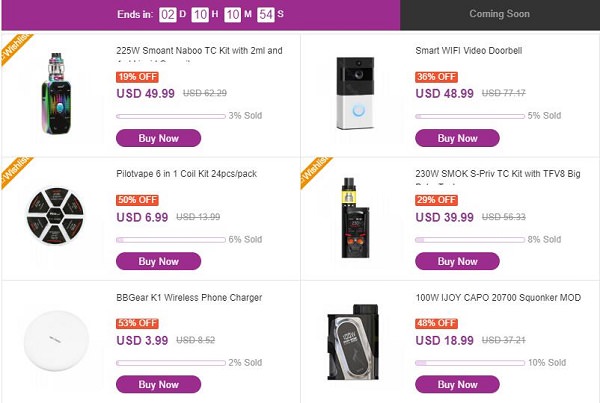Click the 50% OFF discount badge
Screen dimensions: 600x403
(x=137, y=200)
